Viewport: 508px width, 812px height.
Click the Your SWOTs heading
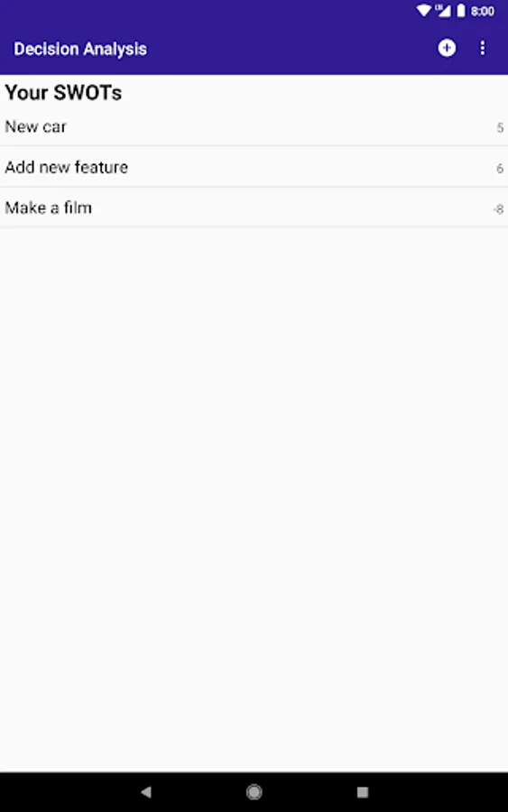63,93
